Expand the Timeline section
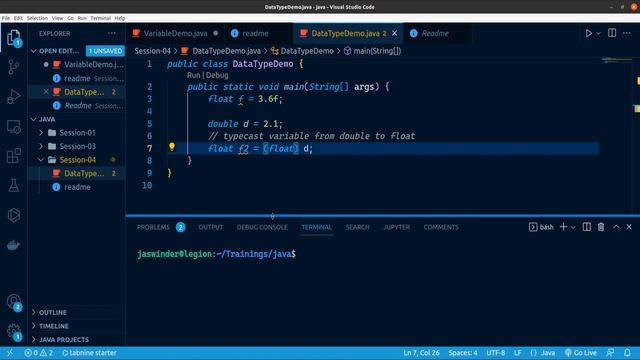The height and width of the screenshot is (360, 640). click(x=53, y=326)
